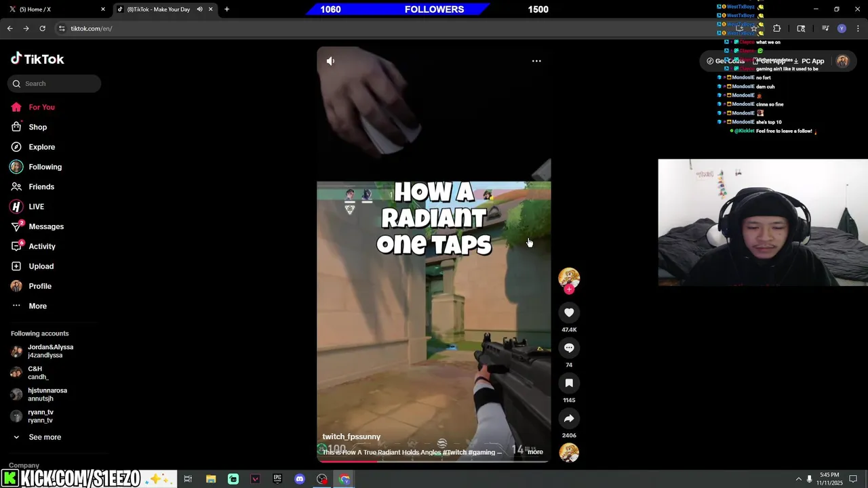Show hidden system tray icons
Viewport: 868px width, 488px height.
point(798,479)
